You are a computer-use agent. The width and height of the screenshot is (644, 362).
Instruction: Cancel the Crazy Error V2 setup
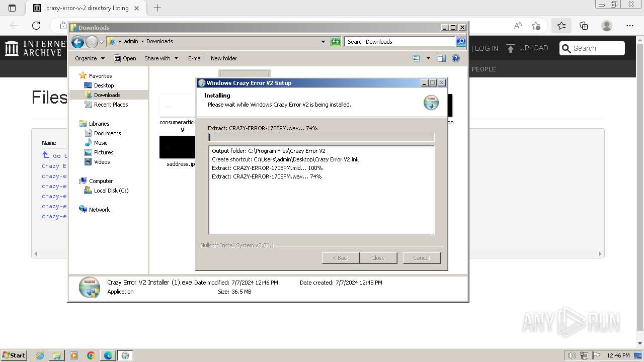pyautogui.click(x=422, y=258)
